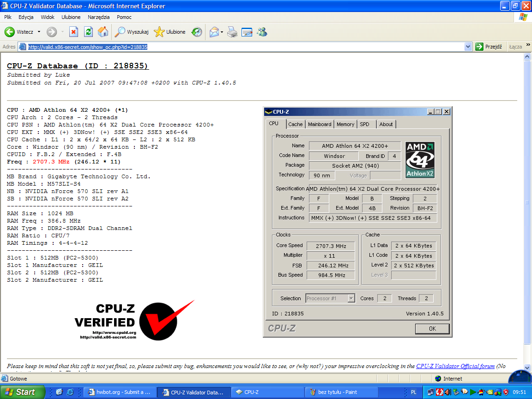
Task: Click the red circular-arrows tray icon
Action: click(440, 392)
